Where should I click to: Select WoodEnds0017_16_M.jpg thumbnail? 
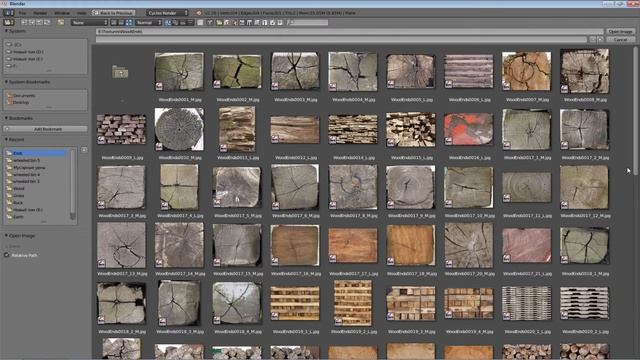pyautogui.click(x=295, y=245)
